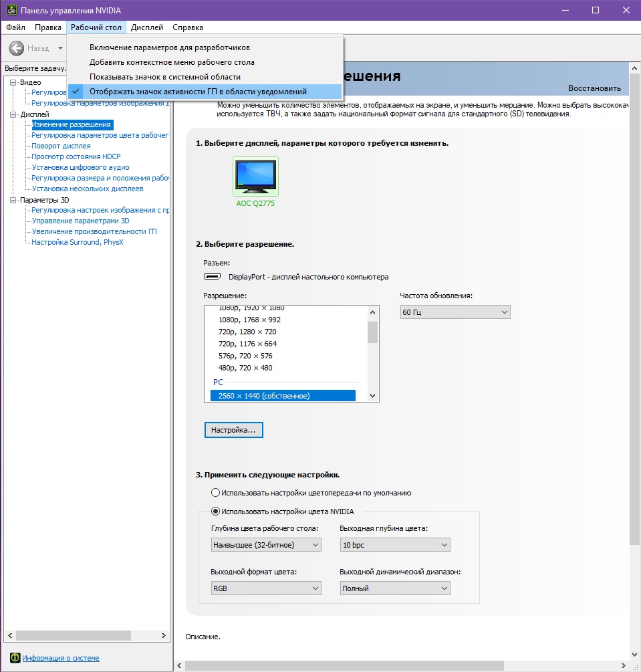Maximize the NVIDIA Control Panel window
The image size is (641, 672).
(x=595, y=10)
